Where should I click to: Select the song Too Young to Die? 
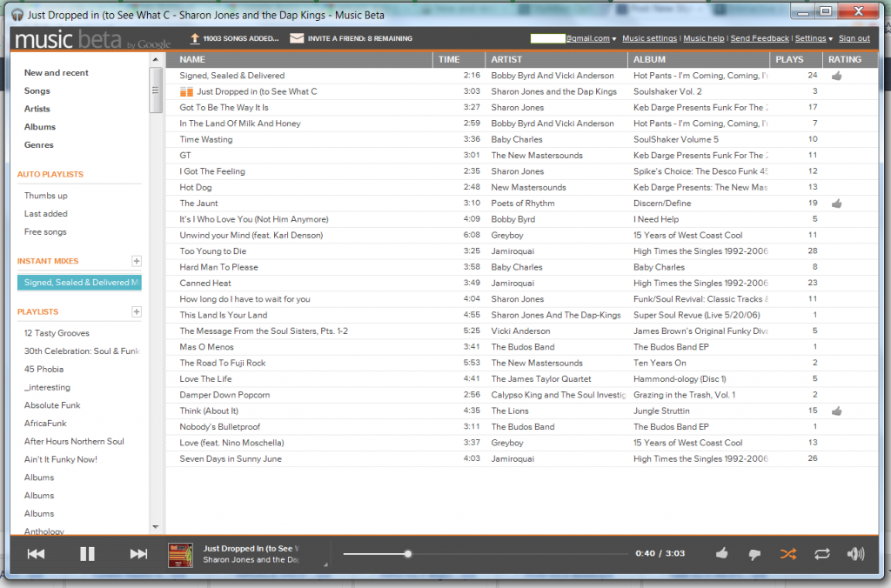(x=213, y=251)
